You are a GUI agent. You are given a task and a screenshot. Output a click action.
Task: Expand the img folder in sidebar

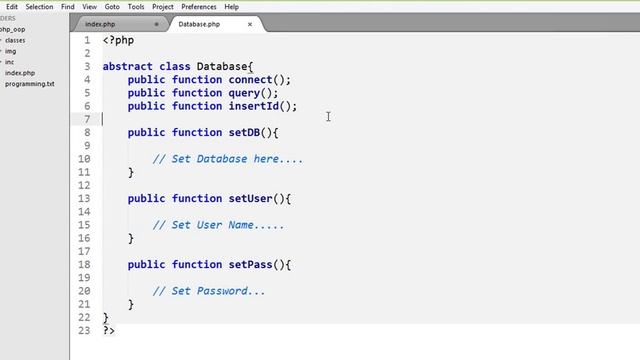coord(10,51)
